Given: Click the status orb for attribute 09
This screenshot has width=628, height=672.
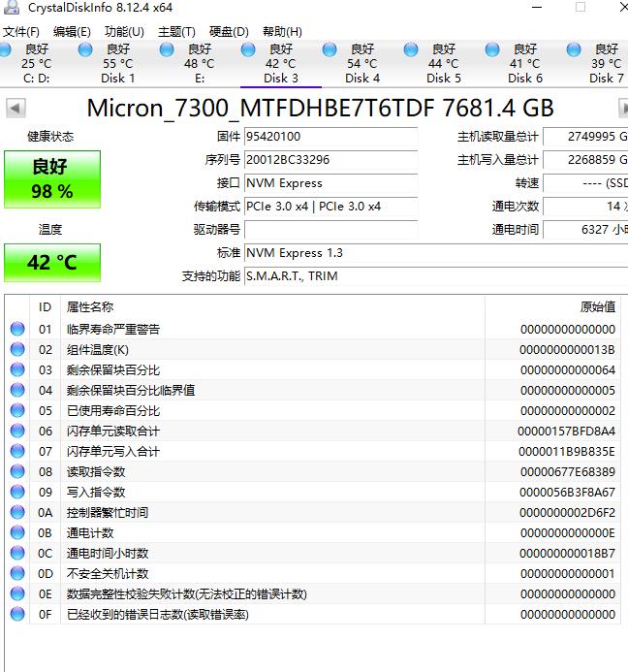Looking at the screenshot, I should point(17,492).
